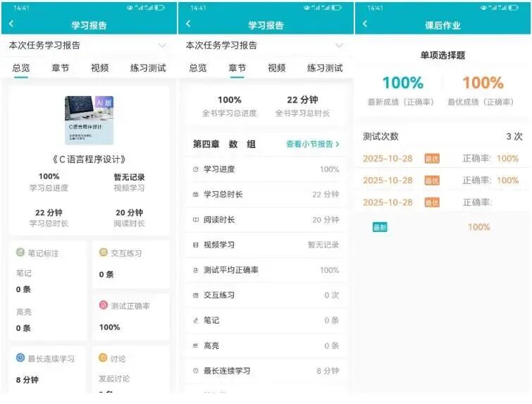Viewport: 532px width, 404px height.
Task: Click 全书学习总时长 label
Action: coord(302,113)
